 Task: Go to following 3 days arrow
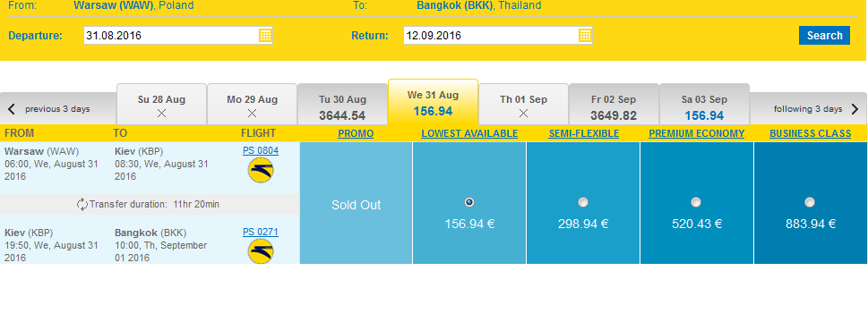click(x=855, y=109)
